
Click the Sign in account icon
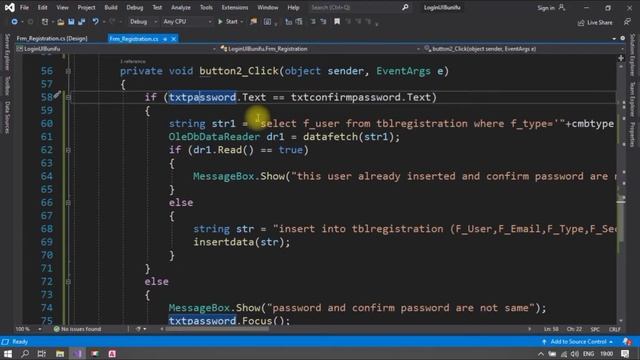[x=562, y=7]
